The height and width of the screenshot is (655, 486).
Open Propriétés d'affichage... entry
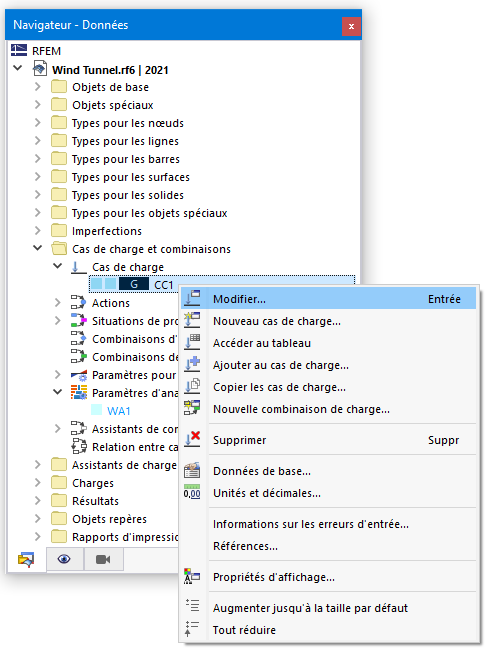click(328, 577)
